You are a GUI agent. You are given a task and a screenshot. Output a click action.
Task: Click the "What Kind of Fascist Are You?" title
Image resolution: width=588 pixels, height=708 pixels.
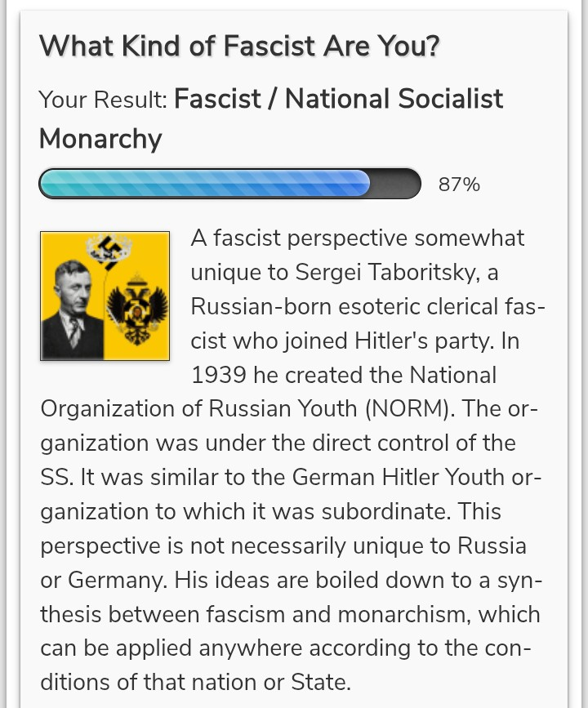pos(238,46)
